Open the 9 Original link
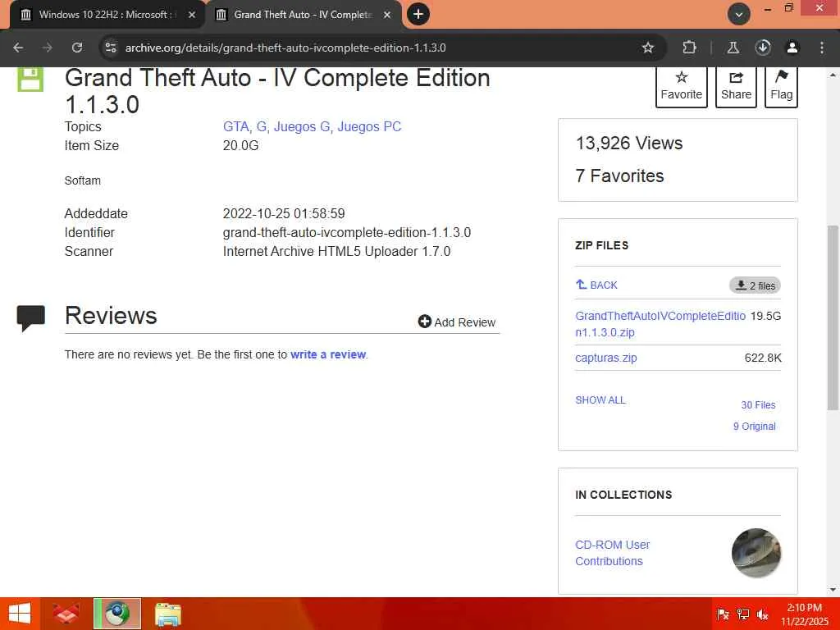Image resolution: width=840 pixels, height=630 pixels. point(755,427)
